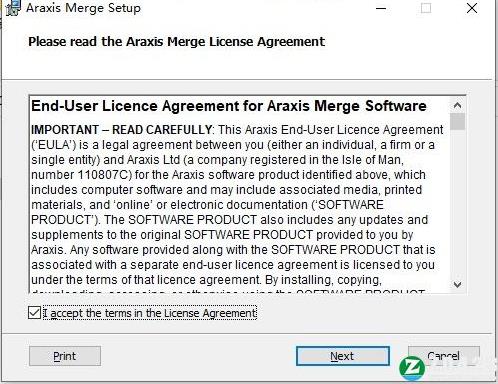Click 'I accept the terms' label text

[x=150, y=313]
